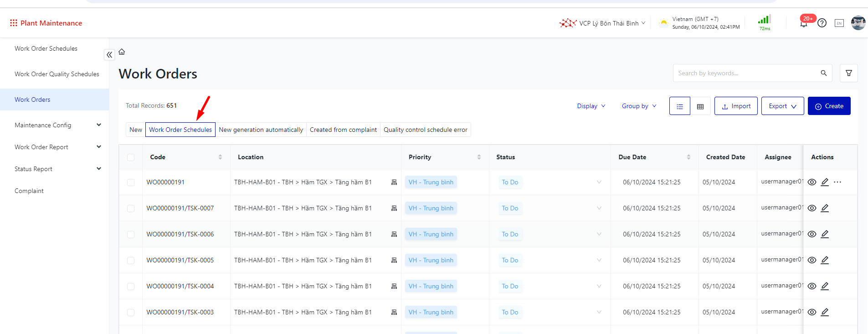Go to home breadcrumb icon
The width and height of the screenshot is (868, 334).
[122, 52]
